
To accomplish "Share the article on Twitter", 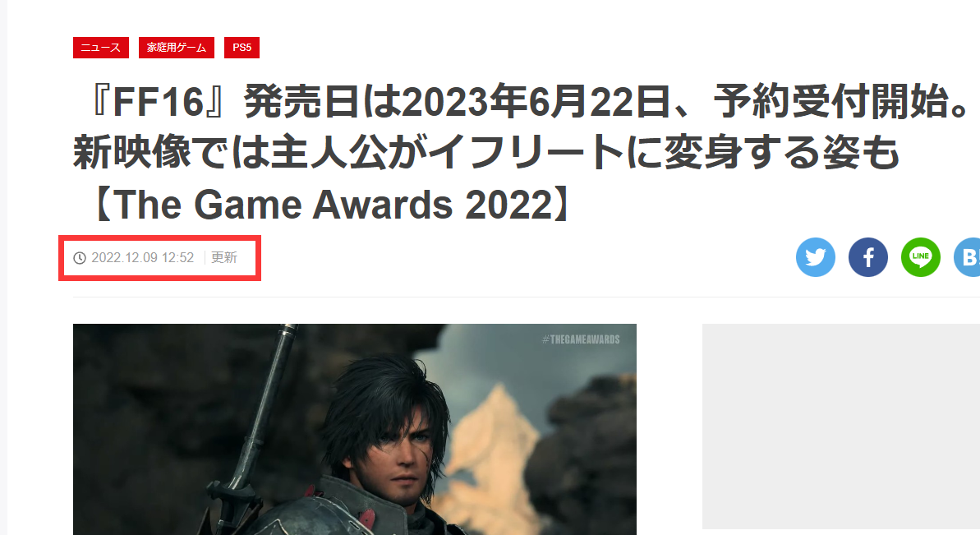I will click(815, 257).
